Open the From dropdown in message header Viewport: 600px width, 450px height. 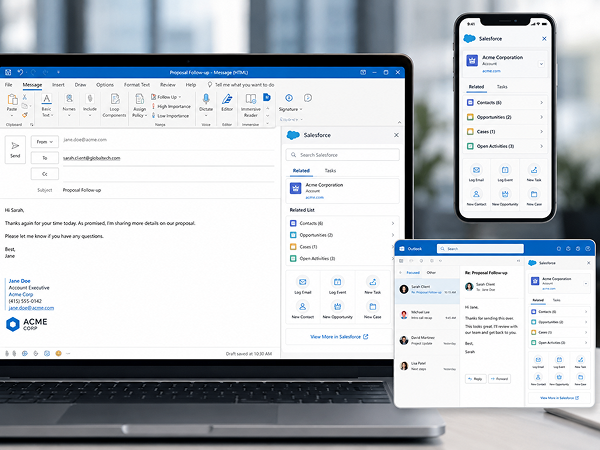coord(45,142)
